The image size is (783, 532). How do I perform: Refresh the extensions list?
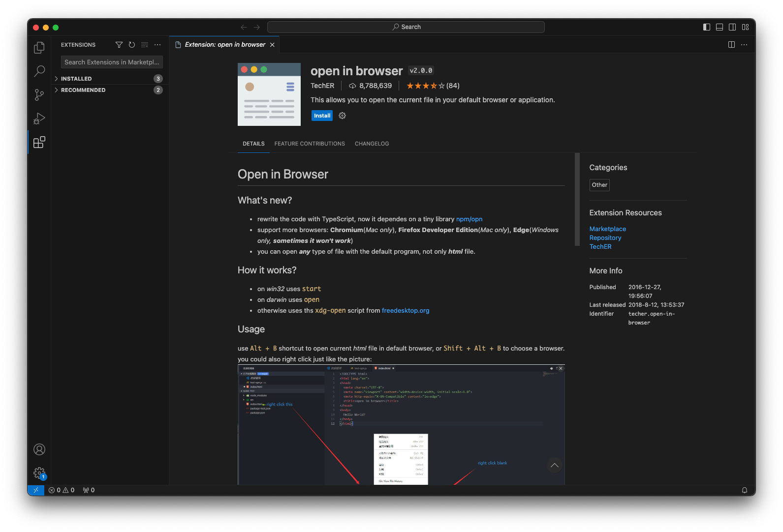coord(132,45)
